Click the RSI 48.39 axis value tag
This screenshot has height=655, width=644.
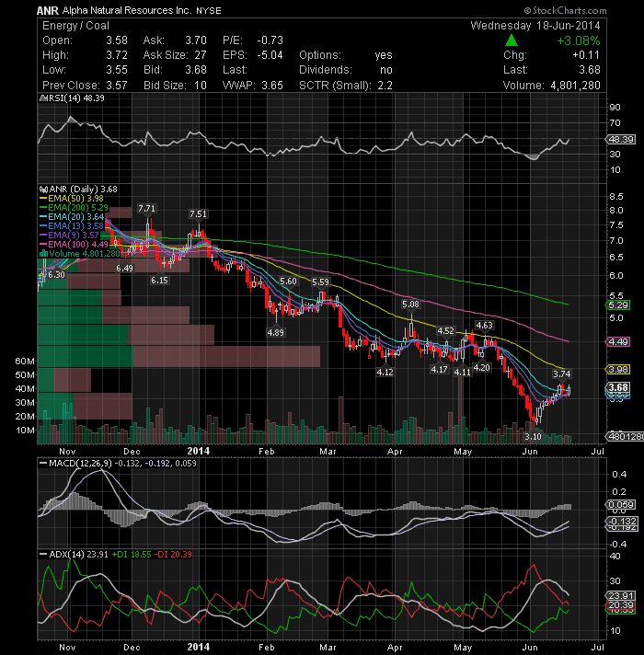[621, 140]
